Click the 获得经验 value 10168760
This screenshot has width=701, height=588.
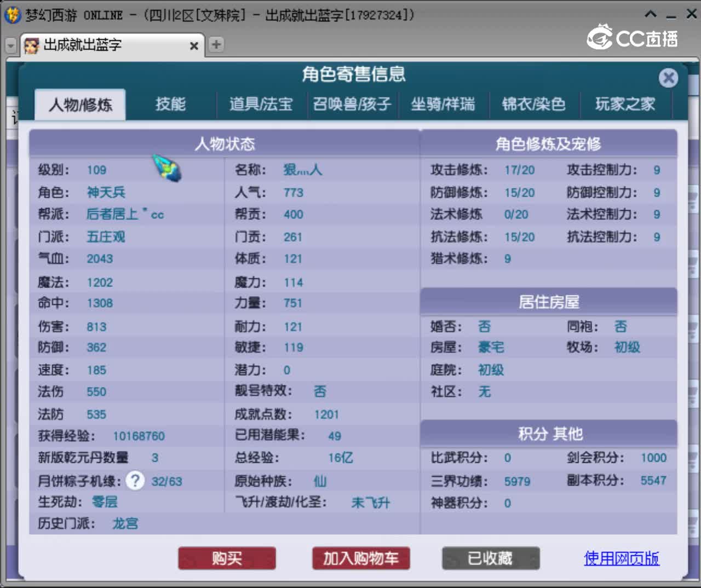(139, 436)
